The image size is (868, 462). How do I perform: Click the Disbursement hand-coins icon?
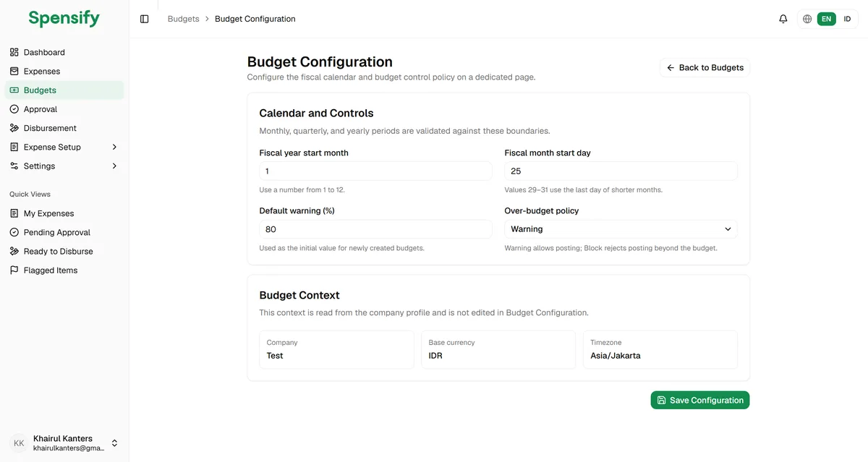14,128
